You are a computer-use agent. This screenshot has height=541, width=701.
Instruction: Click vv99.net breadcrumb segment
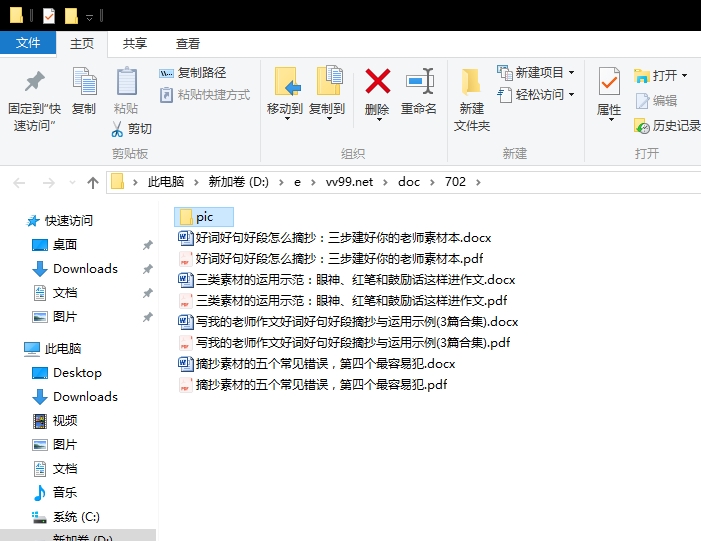[x=350, y=182]
